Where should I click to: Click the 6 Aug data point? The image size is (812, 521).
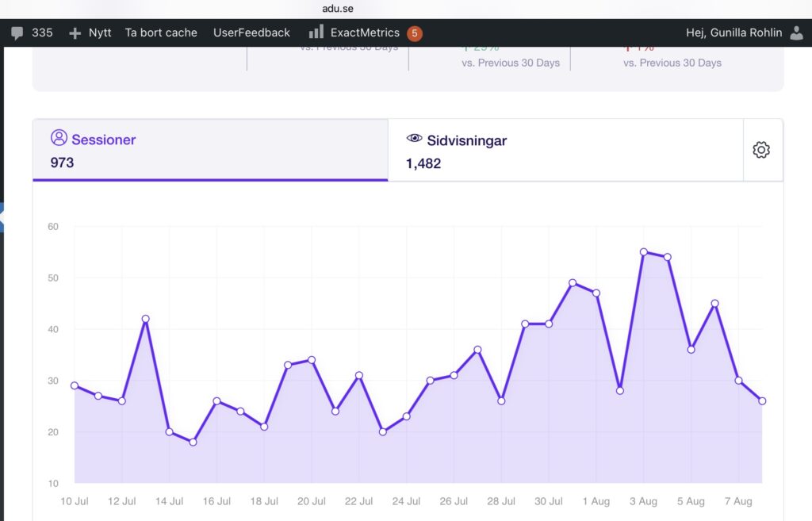pyautogui.click(x=714, y=304)
